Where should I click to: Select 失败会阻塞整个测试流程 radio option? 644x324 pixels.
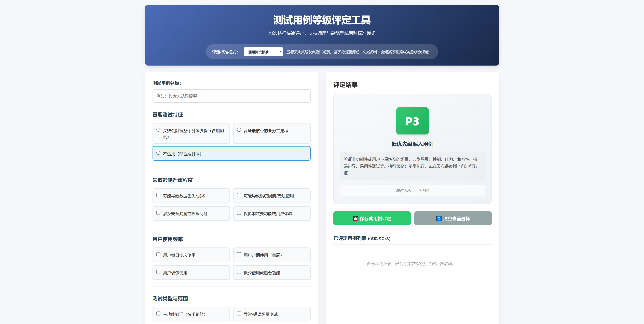(158, 130)
